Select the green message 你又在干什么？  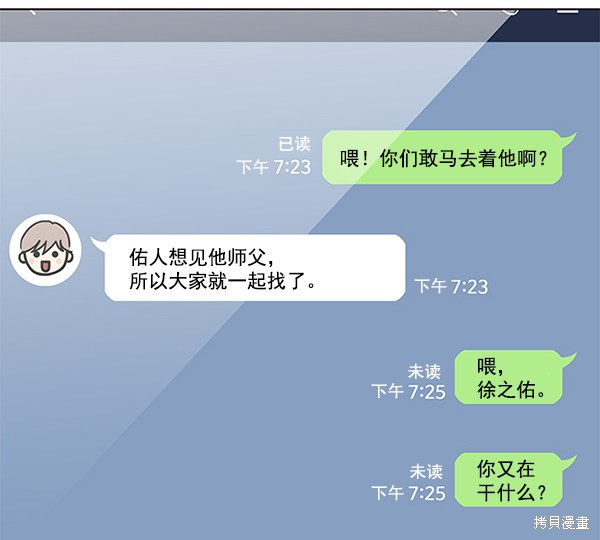point(509,480)
